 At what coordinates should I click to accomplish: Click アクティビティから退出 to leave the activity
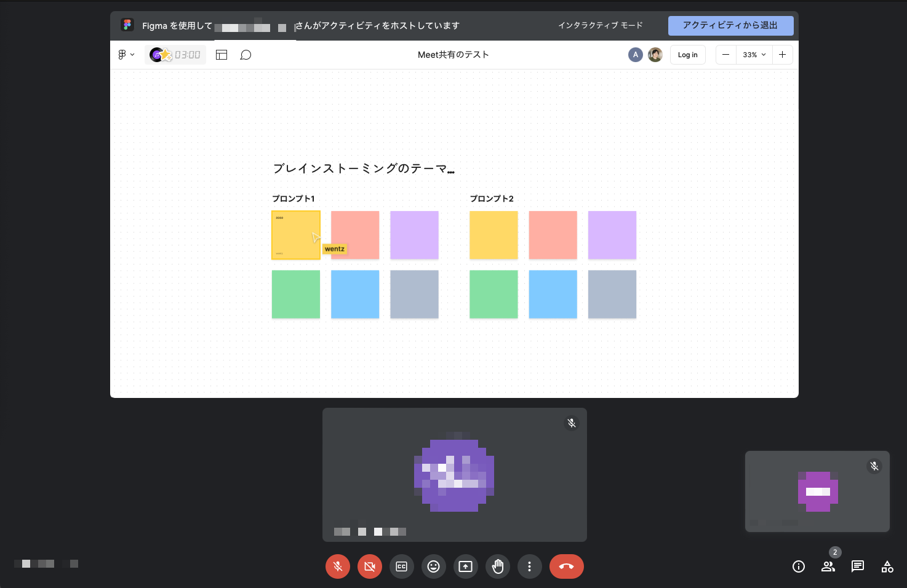(730, 25)
